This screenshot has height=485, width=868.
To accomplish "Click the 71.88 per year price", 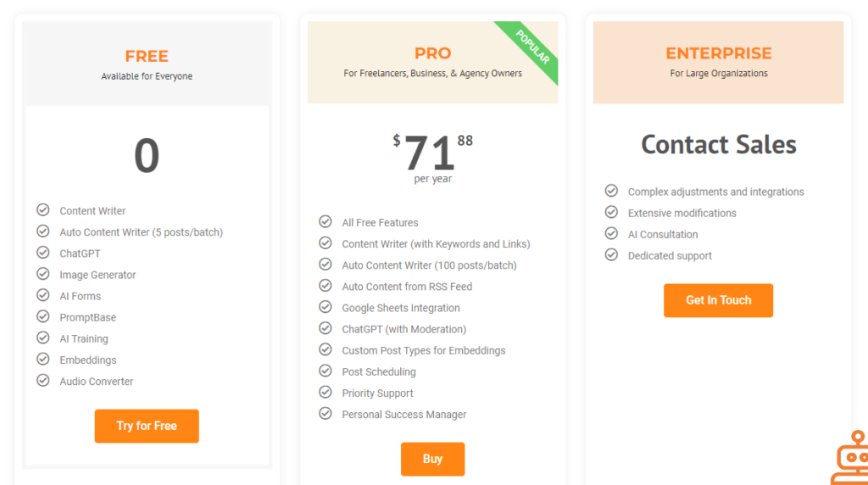I will click(x=433, y=159).
